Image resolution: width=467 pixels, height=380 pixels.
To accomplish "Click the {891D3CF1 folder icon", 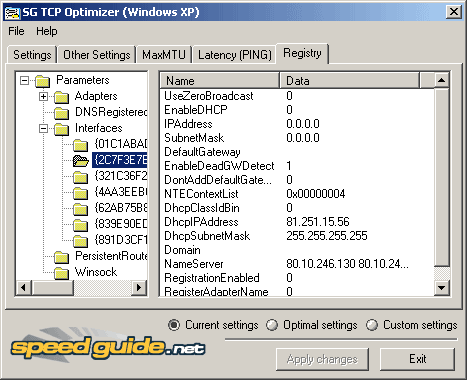I will coord(81,241).
